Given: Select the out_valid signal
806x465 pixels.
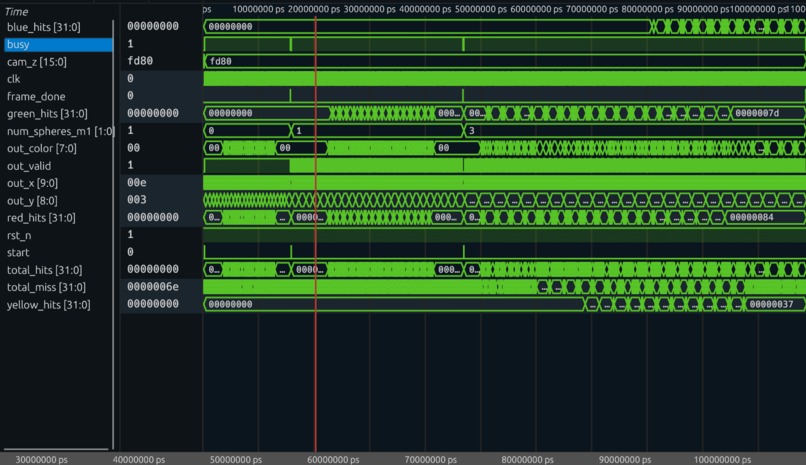Looking at the screenshot, I should tap(29, 166).
